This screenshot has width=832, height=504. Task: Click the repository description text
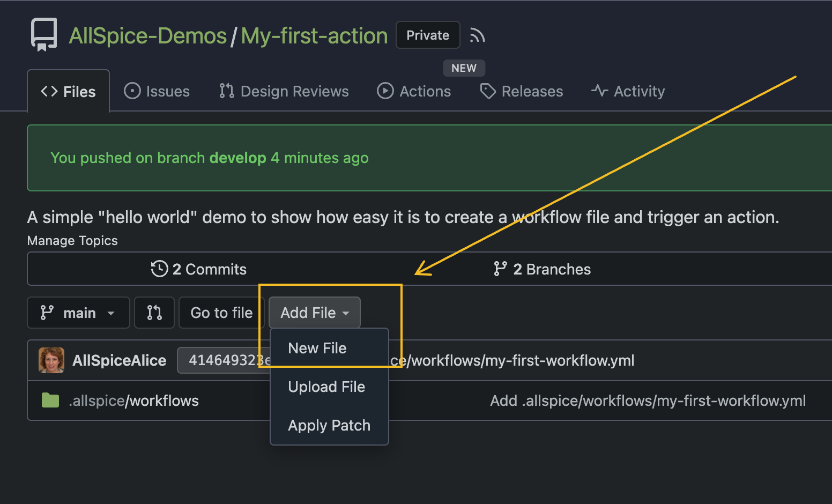(403, 217)
